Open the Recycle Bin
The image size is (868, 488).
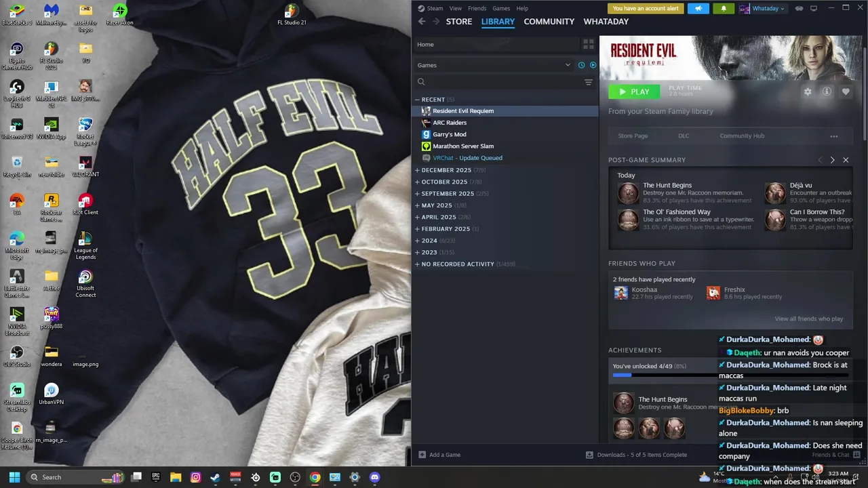point(17,167)
